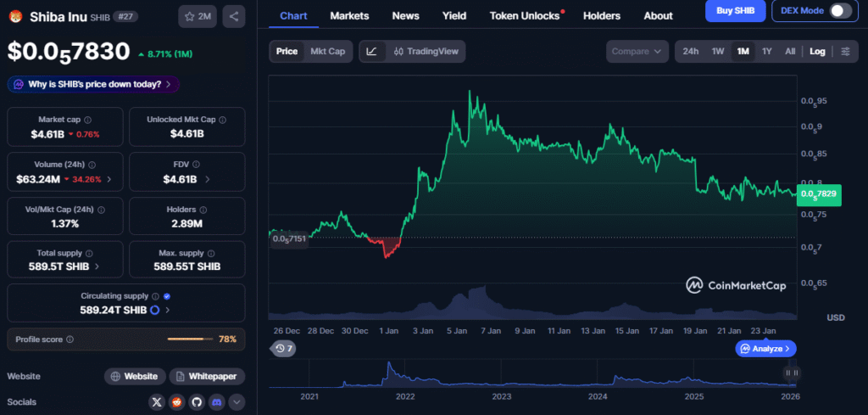Viewport: 868px width, 415px height.
Task: Open the GitHub repository icon
Action: 198,402
